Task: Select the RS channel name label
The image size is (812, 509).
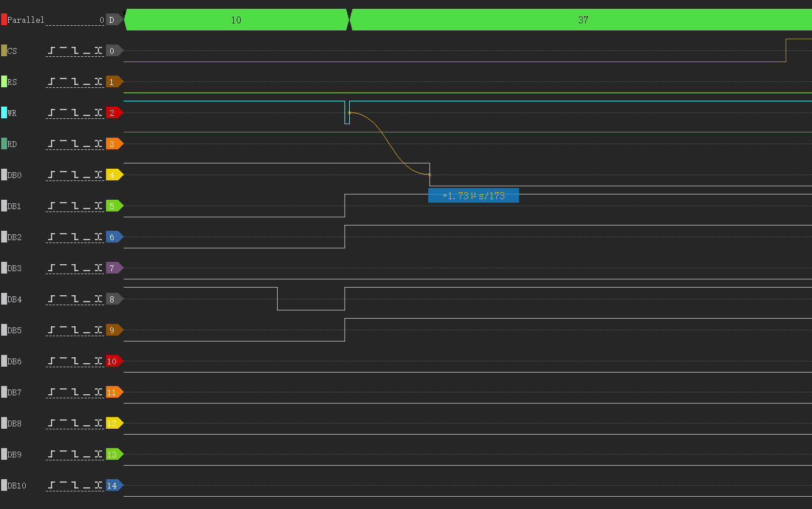Action: point(12,82)
